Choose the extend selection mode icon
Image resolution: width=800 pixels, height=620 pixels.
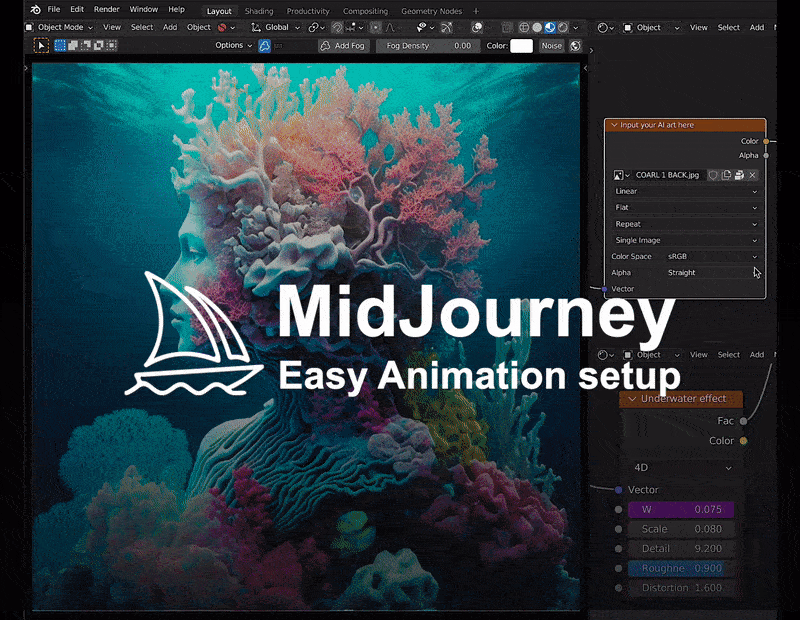(x=73, y=45)
